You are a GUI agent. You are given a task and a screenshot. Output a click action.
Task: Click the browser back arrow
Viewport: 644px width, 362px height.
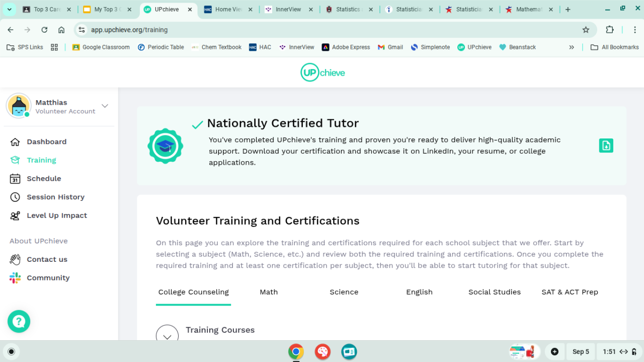pos(11,30)
